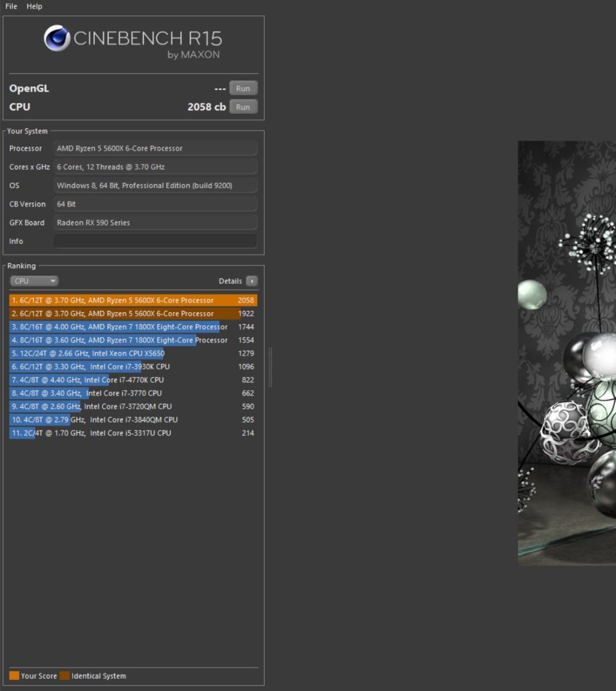Click the rendered spheres preview image

(567, 353)
